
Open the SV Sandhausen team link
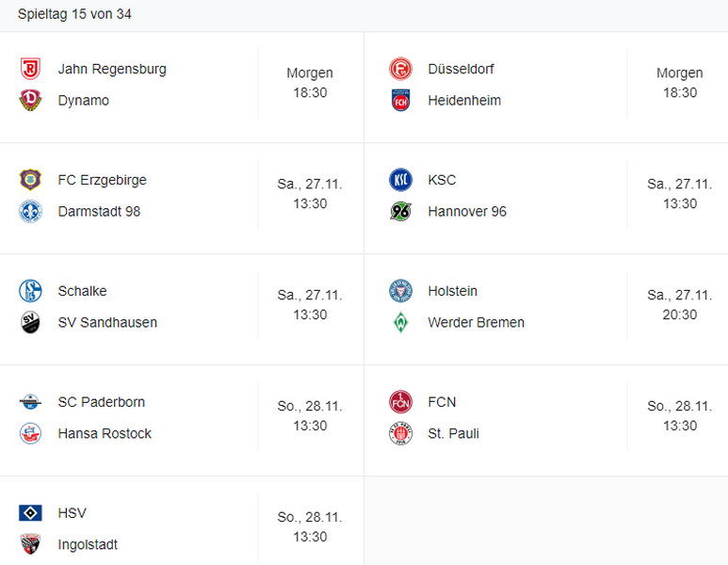pos(107,323)
